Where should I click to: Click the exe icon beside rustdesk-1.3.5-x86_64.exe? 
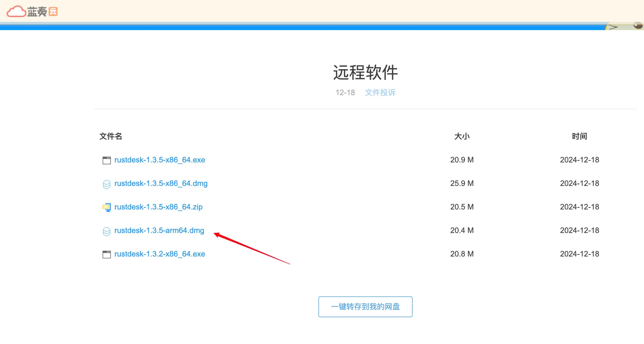(106, 160)
